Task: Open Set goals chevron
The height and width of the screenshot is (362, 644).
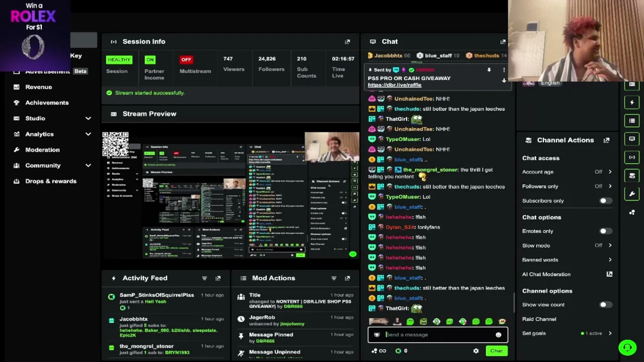Action: (610, 333)
